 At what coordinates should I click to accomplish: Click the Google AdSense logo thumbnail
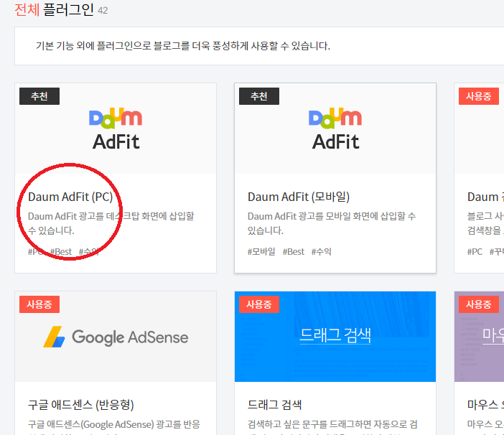tap(116, 337)
